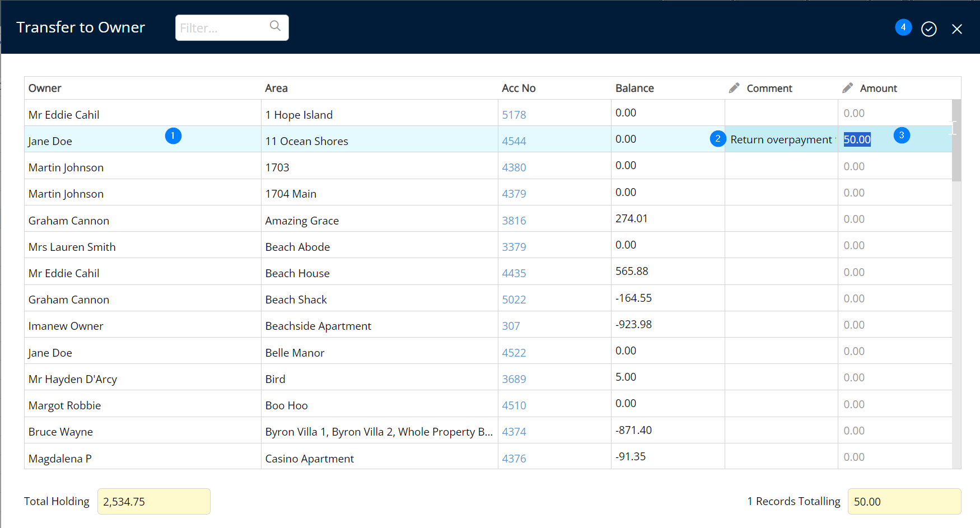Click the Area column header
The width and height of the screenshot is (980, 528).
coord(276,88)
